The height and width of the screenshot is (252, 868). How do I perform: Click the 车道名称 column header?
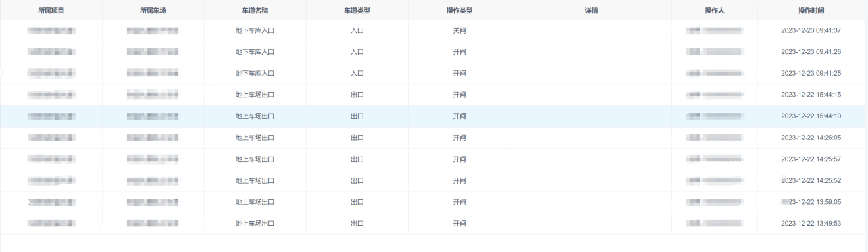[255, 11]
